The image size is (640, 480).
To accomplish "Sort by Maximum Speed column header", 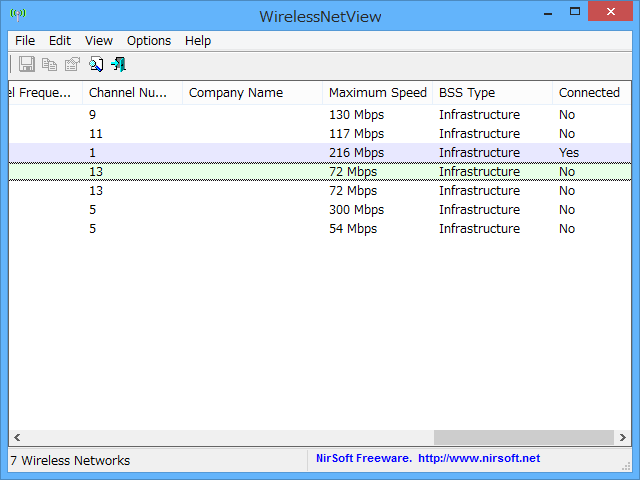I will [x=377, y=93].
